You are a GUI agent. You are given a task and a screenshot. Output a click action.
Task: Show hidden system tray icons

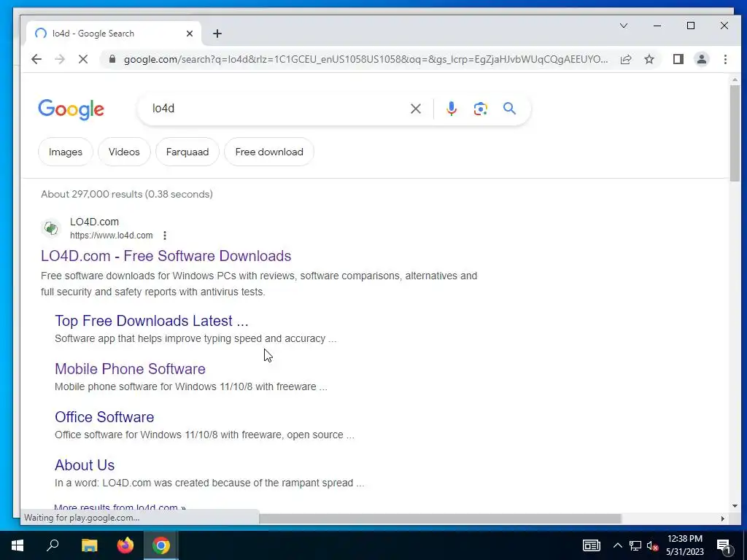[x=617, y=545]
